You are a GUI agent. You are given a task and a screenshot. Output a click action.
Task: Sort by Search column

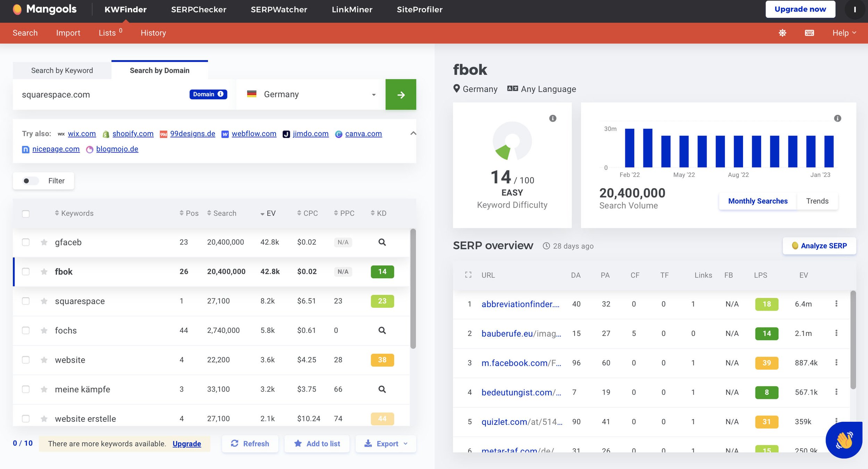[x=222, y=213]
